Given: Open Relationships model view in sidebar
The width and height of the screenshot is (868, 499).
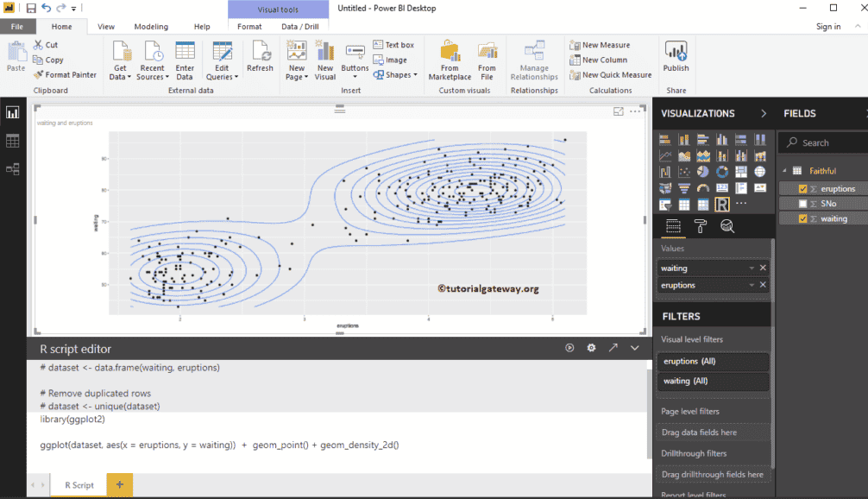Looking at the screenshot, I should click(13, 169).
